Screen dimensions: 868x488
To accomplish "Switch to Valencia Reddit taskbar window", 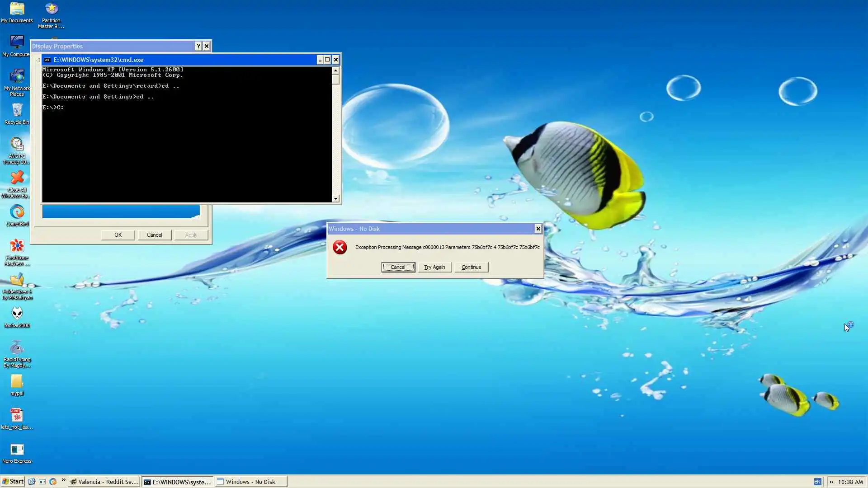I will pyautogui.click(x=104, y=482).
